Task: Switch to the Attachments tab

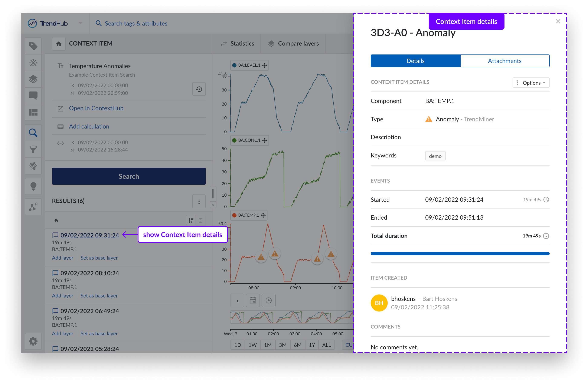Action: pos(504,61)
